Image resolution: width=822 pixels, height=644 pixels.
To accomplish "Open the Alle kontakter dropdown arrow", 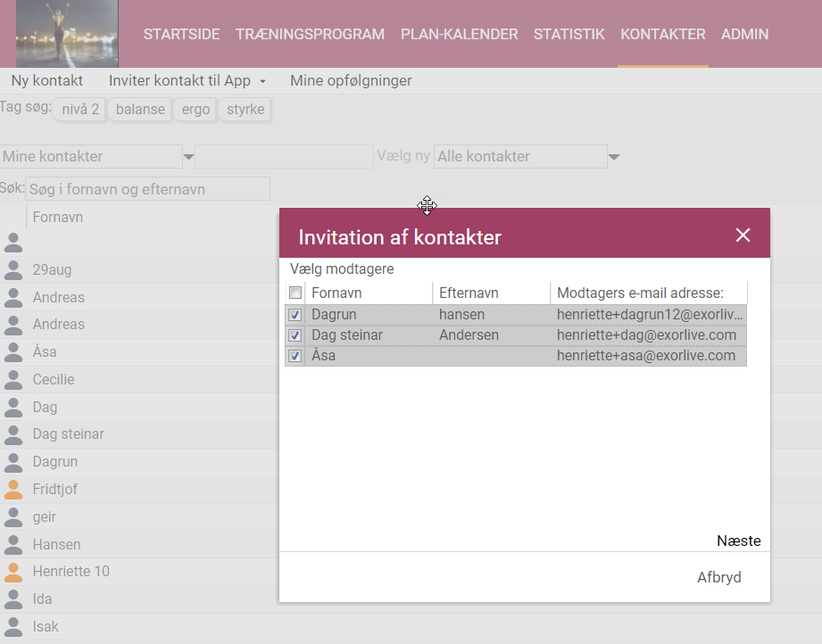I will pyautogui.click(x=614, y=157).
